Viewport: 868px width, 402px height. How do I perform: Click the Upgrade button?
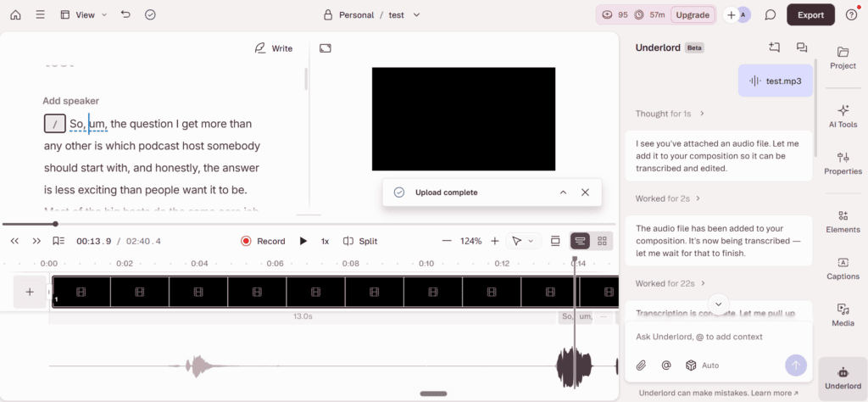(x=693, y=15)
